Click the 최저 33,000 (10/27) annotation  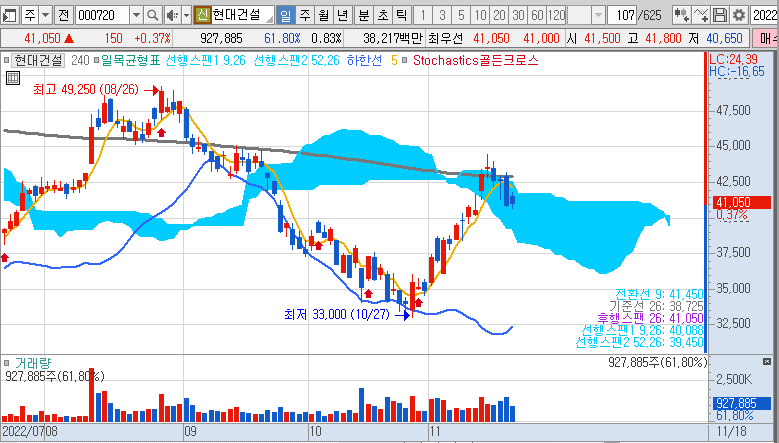click(337, 314)
